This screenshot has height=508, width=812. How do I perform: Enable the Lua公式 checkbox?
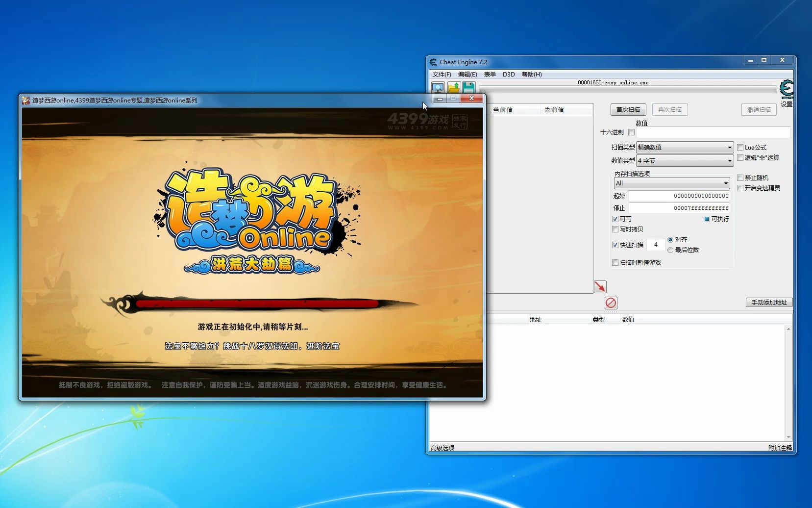pyautogui.click(x=740, y=147)
